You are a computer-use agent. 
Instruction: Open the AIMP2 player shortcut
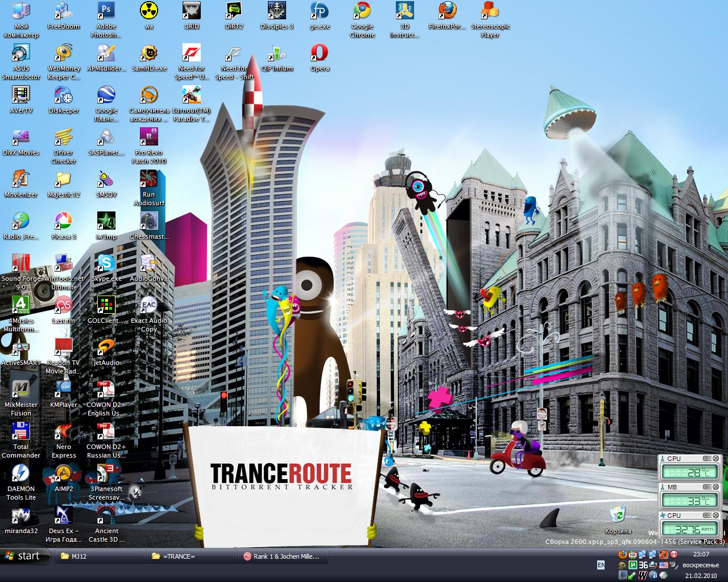pos(64,479)
